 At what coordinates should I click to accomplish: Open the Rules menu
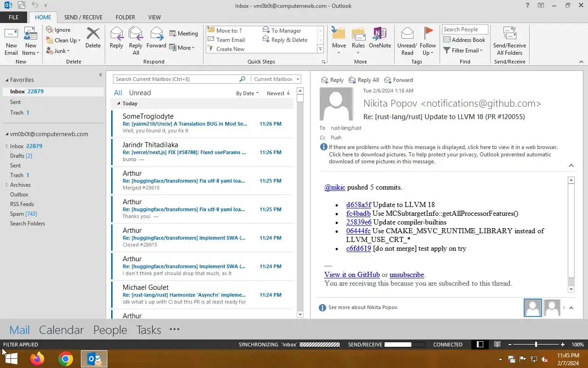pos(358,41)
